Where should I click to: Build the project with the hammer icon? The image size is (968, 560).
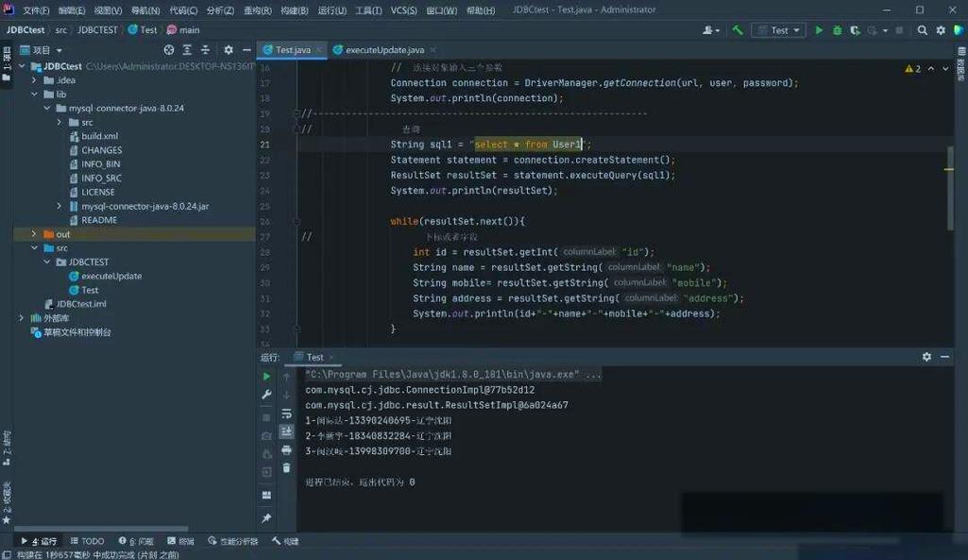(738, 29)
